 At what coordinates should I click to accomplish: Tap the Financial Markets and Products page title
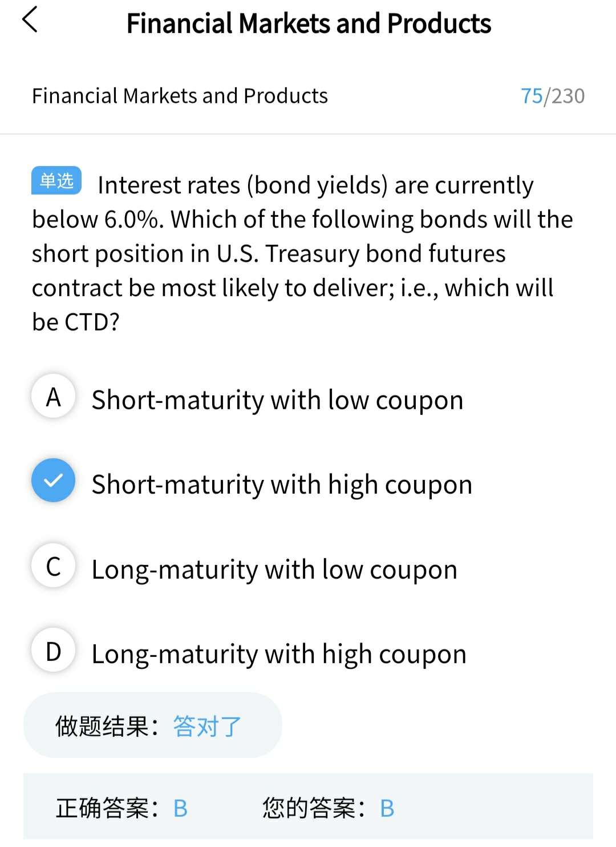(309, 23)
